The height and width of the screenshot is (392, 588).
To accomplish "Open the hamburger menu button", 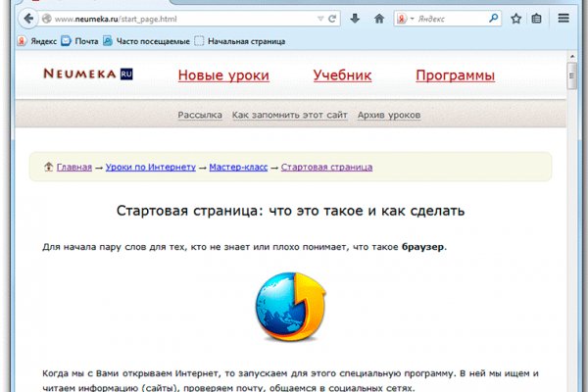I will (x=563, y=19).
